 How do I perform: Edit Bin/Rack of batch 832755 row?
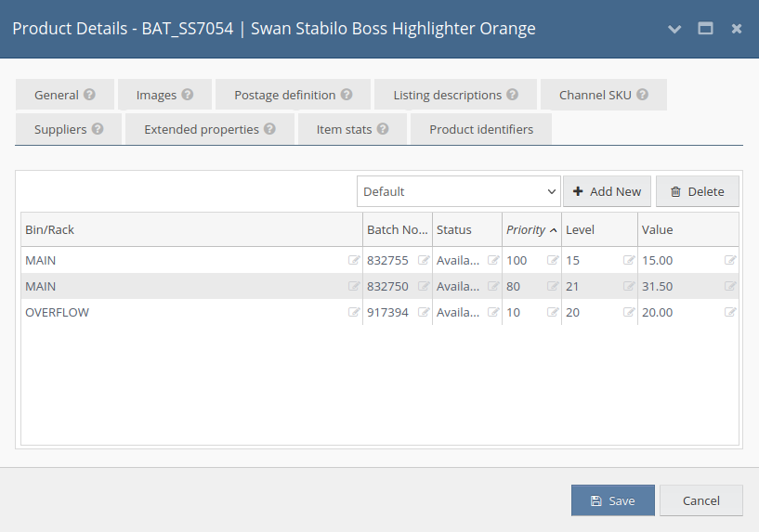[354, 260]
